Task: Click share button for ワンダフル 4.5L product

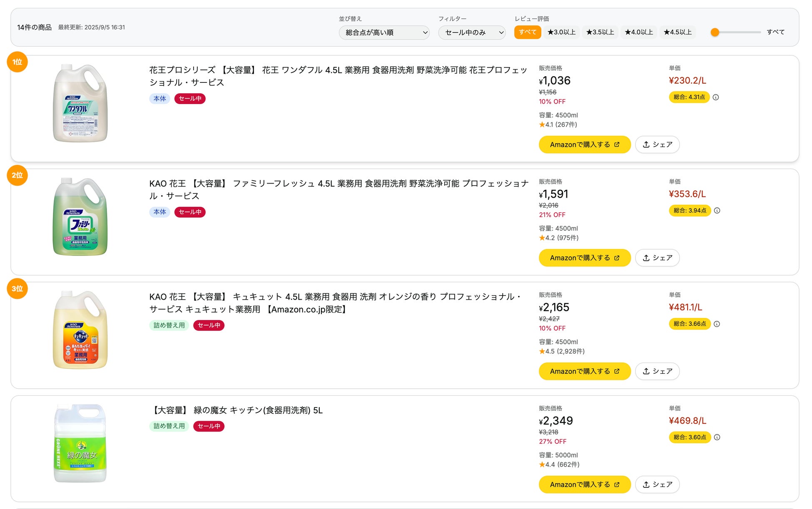Action: click(x=658, y=144)
